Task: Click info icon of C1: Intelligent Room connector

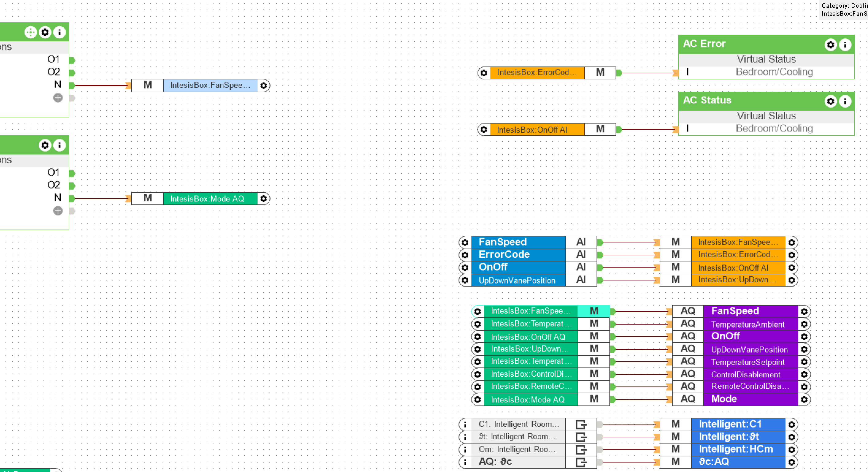Action: point(465,424)
